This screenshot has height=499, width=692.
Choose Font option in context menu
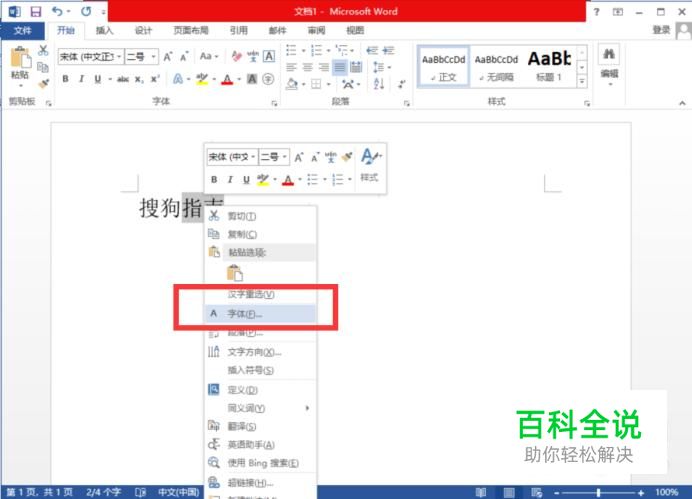point(260,314)
